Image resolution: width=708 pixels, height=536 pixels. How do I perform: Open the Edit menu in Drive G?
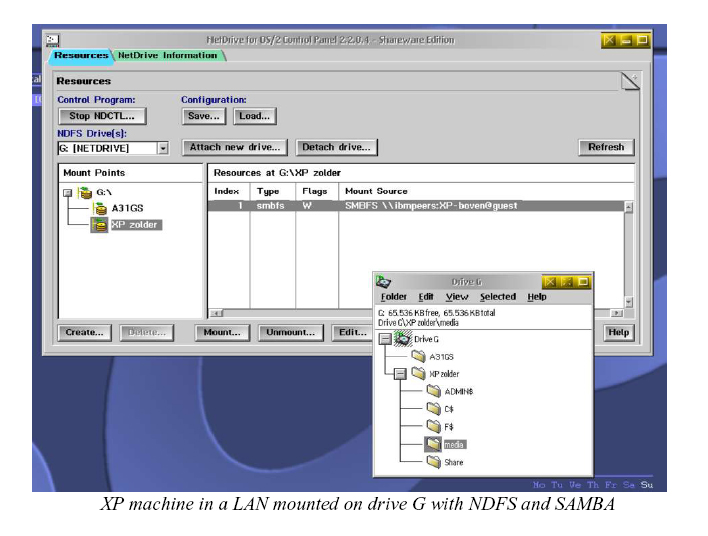425,297
